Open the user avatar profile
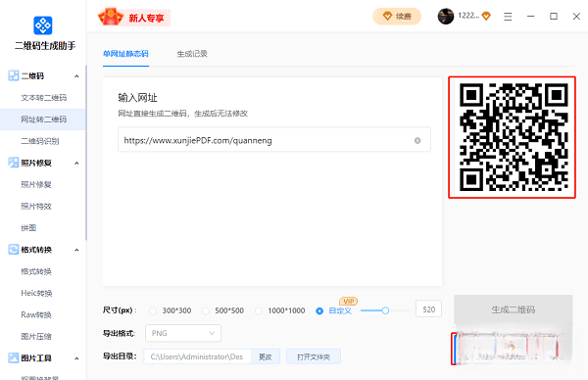Screen dimensions: 588x380 [x=446, y=17]
